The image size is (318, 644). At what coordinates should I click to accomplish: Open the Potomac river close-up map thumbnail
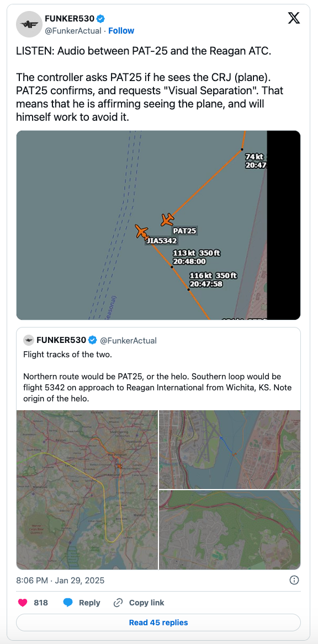click(230, 449)
